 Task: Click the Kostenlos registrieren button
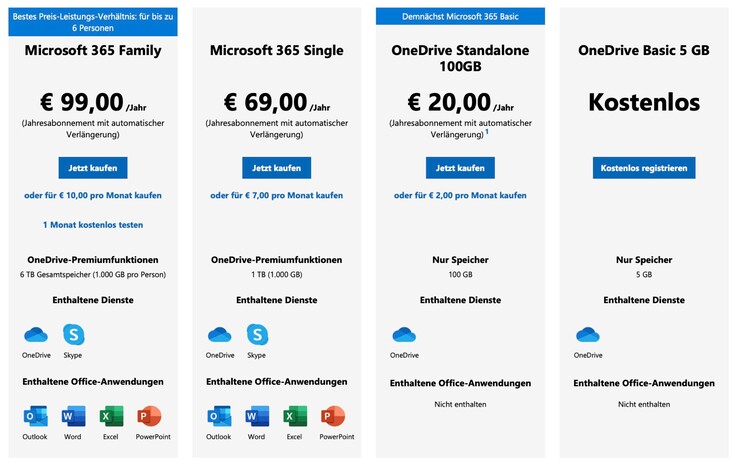click(644, 168)
